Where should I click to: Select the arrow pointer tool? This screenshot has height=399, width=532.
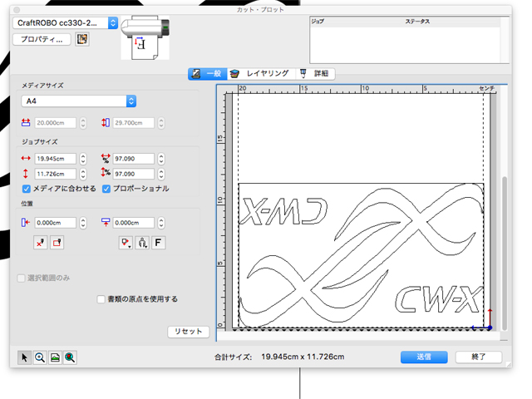click(x=25, y=357)
